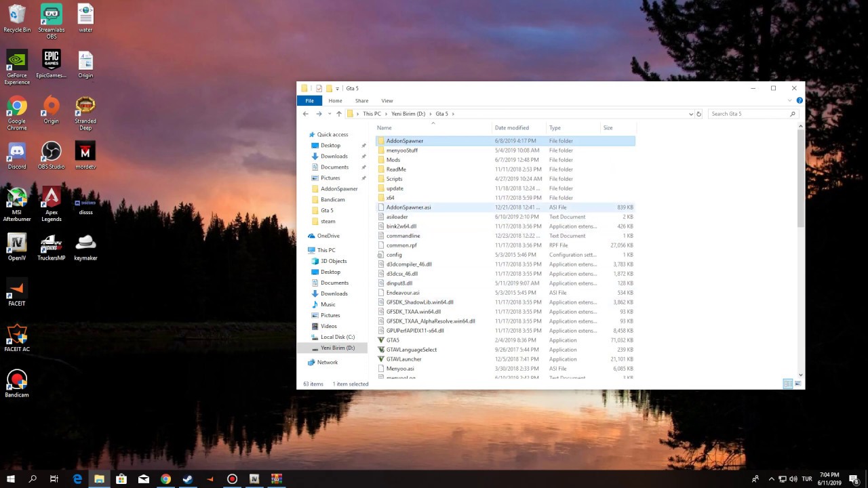
Task: Open the File menu in Explorer
Action: pos(309,100)
